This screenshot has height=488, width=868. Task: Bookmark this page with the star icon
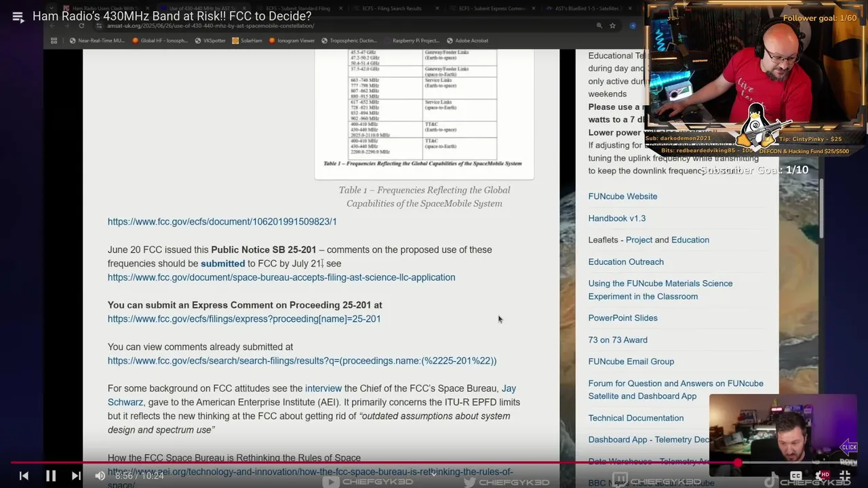(612, 26)
